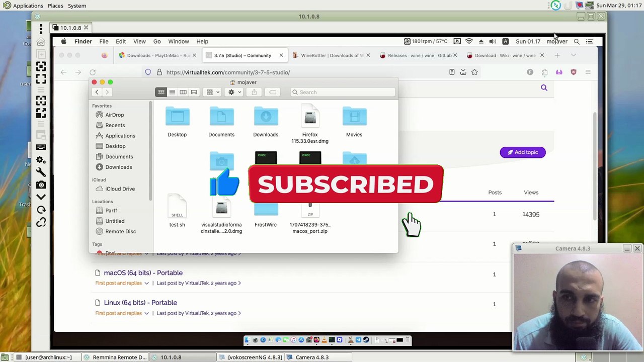The height and width of the screenshot is (362, 644).
Task: Click the Add topic button
Action: (x=523, y=152)
